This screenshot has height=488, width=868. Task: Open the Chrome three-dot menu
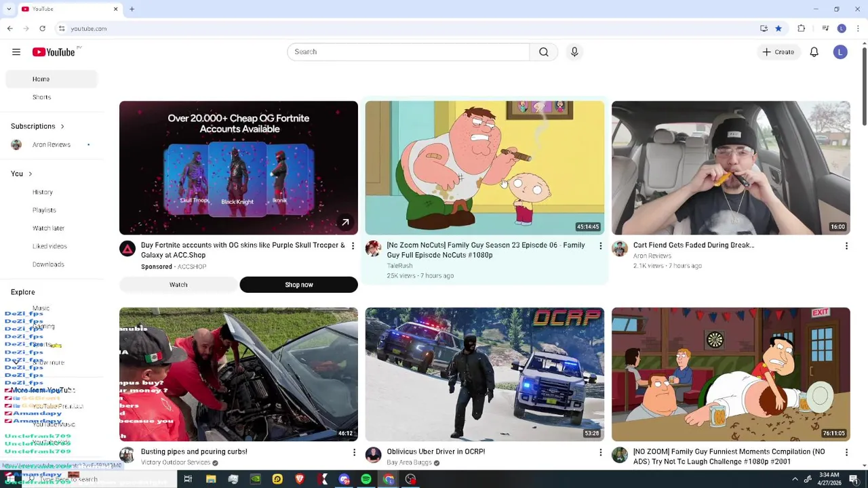pos(858,28)
